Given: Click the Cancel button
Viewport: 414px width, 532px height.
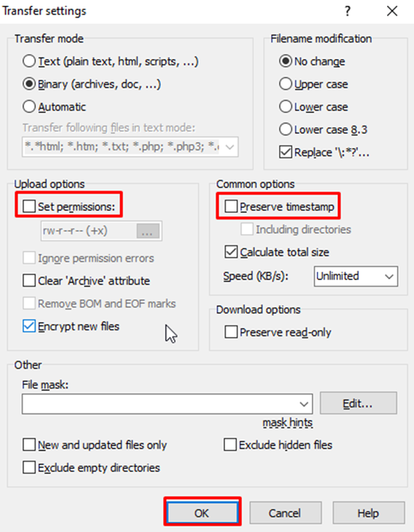Looking at the screenshot, I should point(285,513).
